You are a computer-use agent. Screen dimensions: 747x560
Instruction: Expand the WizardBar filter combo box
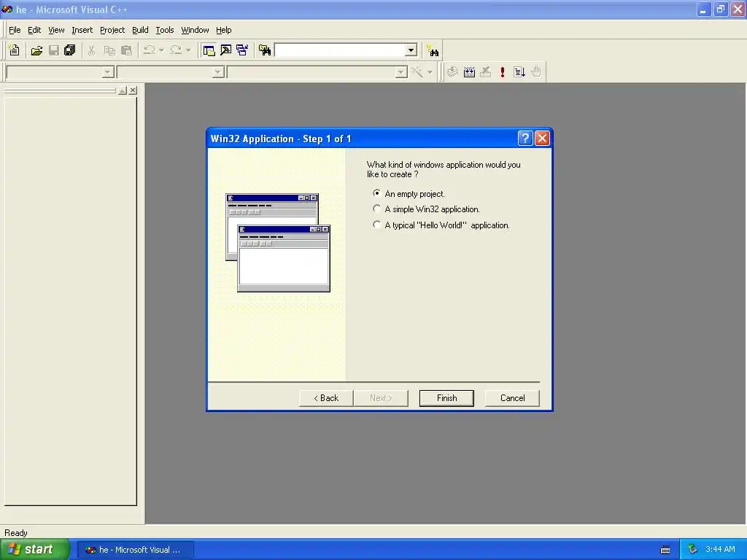click(218, 72)
